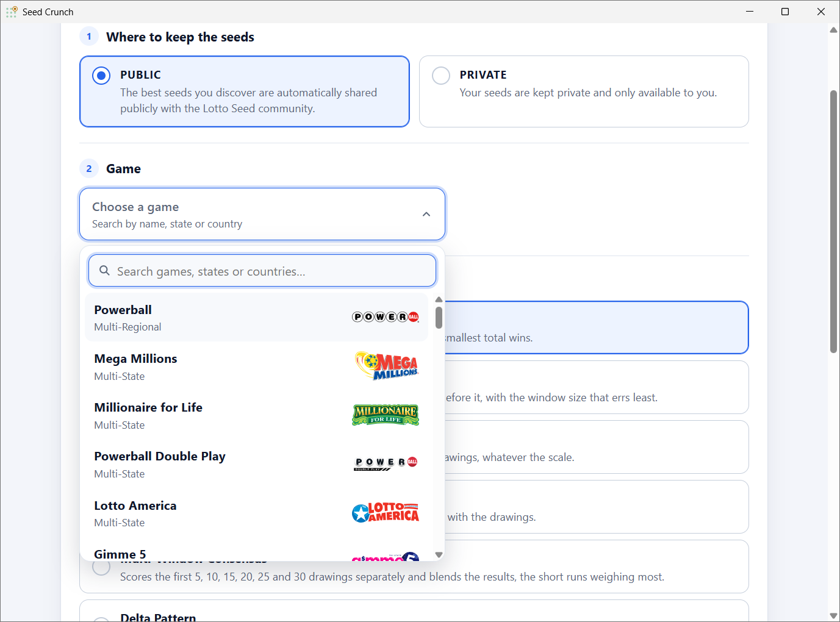
Task: Click the Millionaire for Life logo
Action: pyautogui.click(x=386, y=415)
